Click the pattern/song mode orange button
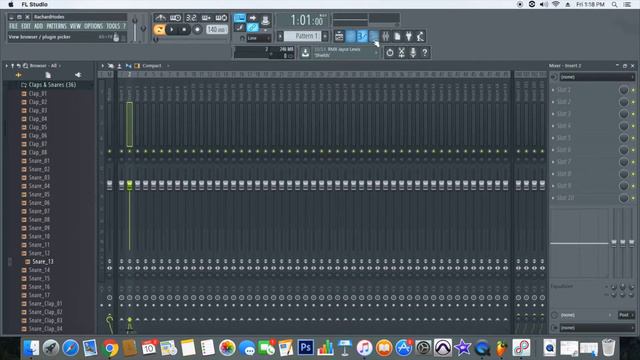640x360 pixels. click(159, 29)
